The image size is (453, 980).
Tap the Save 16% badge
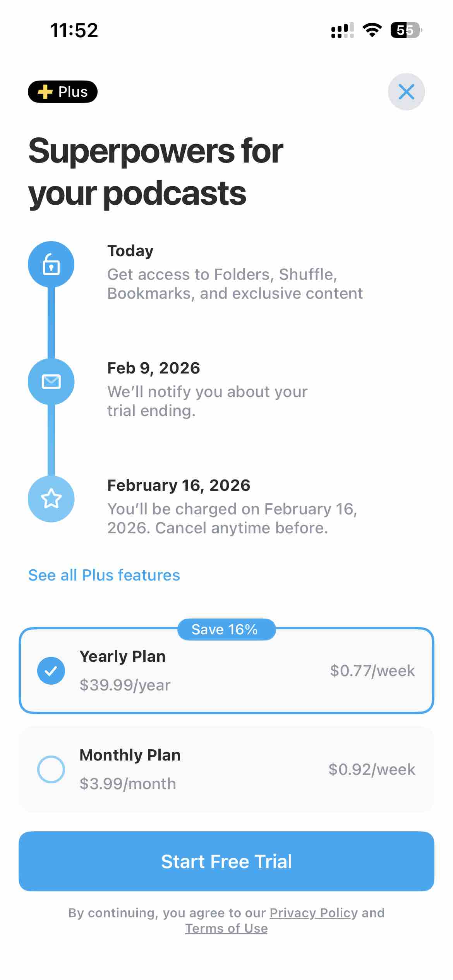(225, 629)
